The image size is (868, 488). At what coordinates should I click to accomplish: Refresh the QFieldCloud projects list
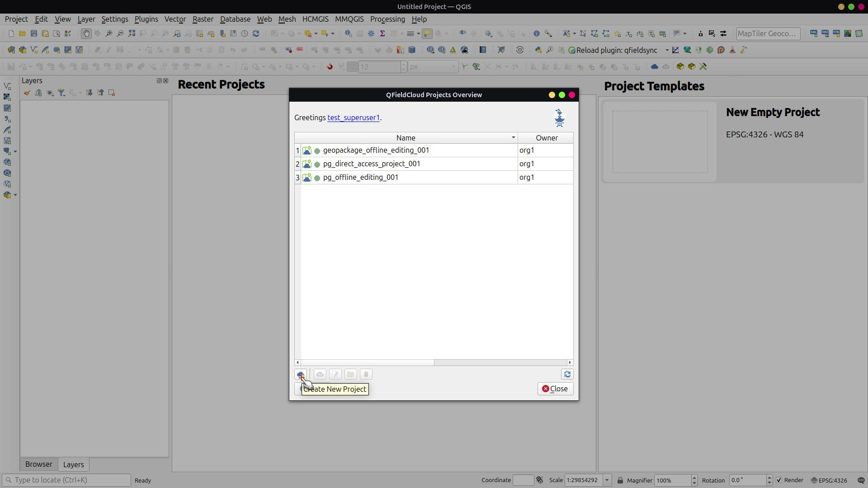pos(567,374)
